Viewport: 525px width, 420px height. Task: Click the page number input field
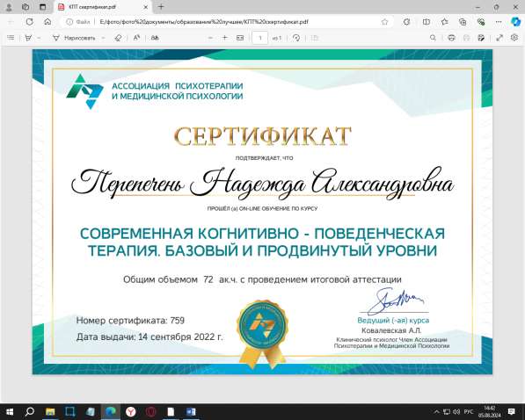click(259, 38)
